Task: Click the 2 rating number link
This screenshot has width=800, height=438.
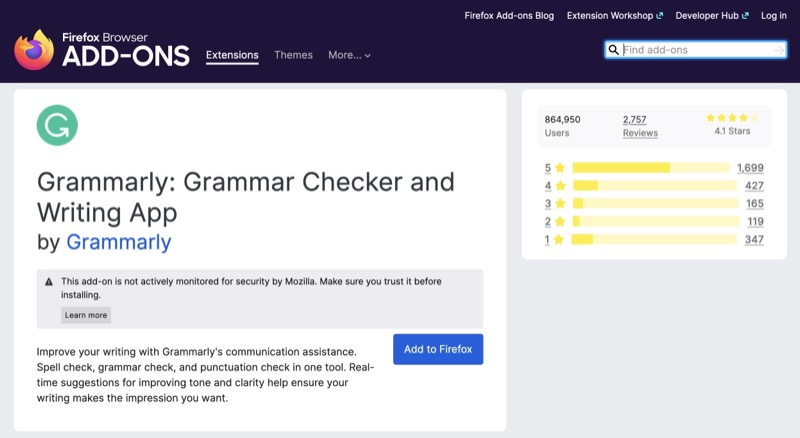Action: pos(548,221)
